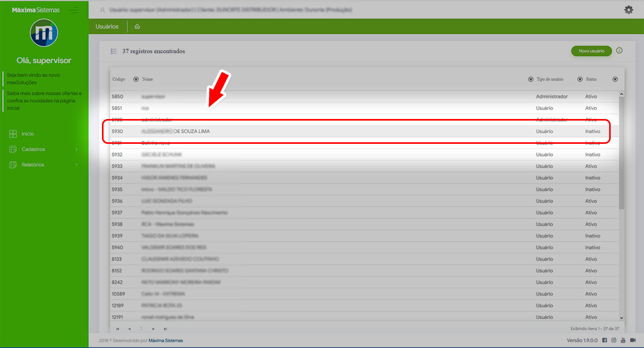The height and width of the screenshot is (348, 644).
Task: Open the info icon next to Novo usuário
Action: coord(619,51)
